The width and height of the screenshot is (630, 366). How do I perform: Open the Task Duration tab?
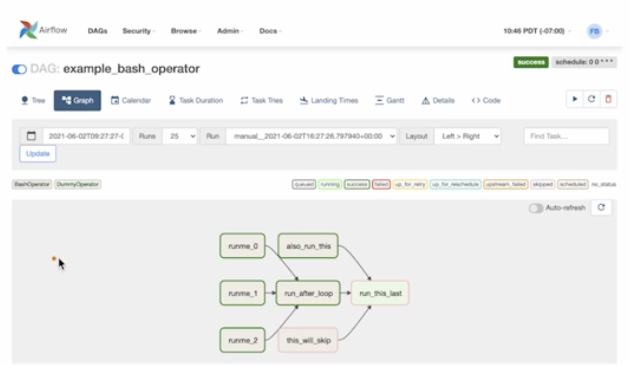coord(196,100)
